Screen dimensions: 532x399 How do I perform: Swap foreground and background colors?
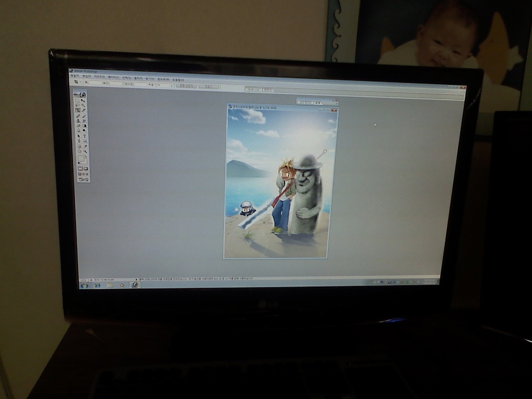(x=86, y=156)
